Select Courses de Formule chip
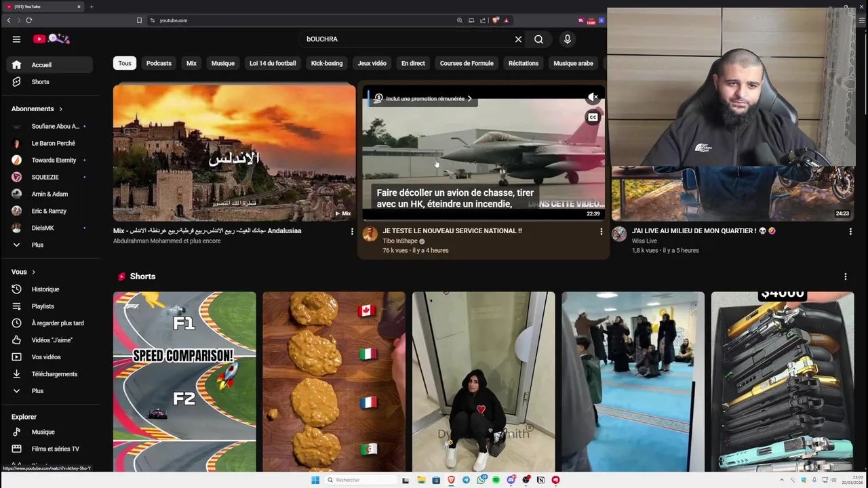Screen dimensions: 868x488 pos(467,63)
